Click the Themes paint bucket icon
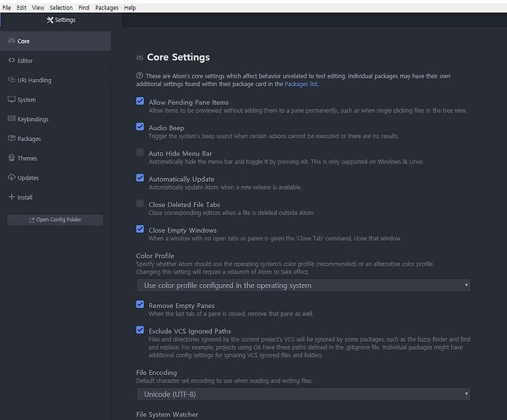The height and width of the screenshot is (420, 507). tap(11, 158)
